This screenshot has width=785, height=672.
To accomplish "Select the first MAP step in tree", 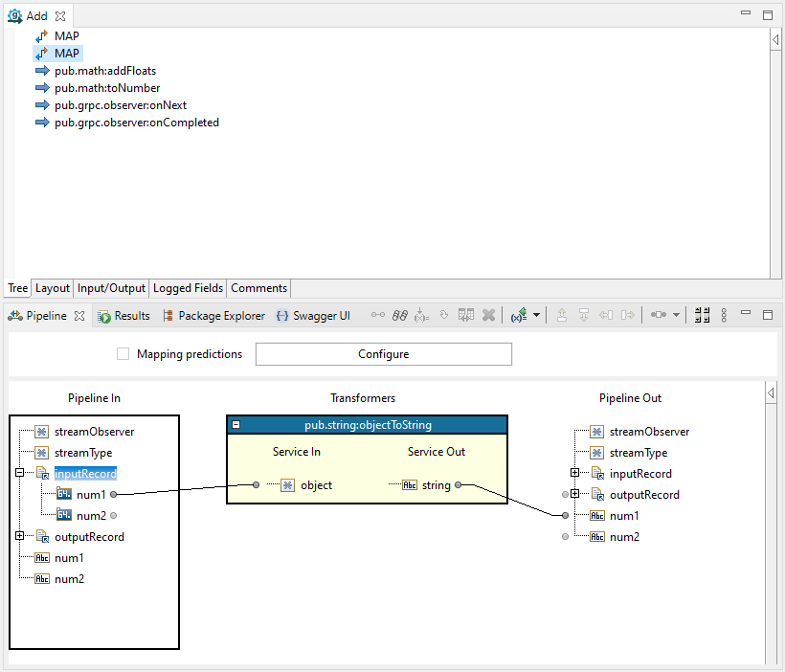I will coord(66,36).
